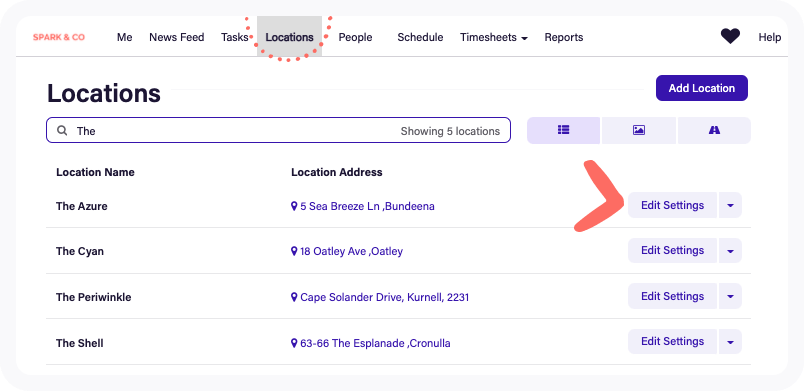The image size is (804, 391).
Task: Expand dropdown arrow for The Periwinkle
Action: (730, 296)
